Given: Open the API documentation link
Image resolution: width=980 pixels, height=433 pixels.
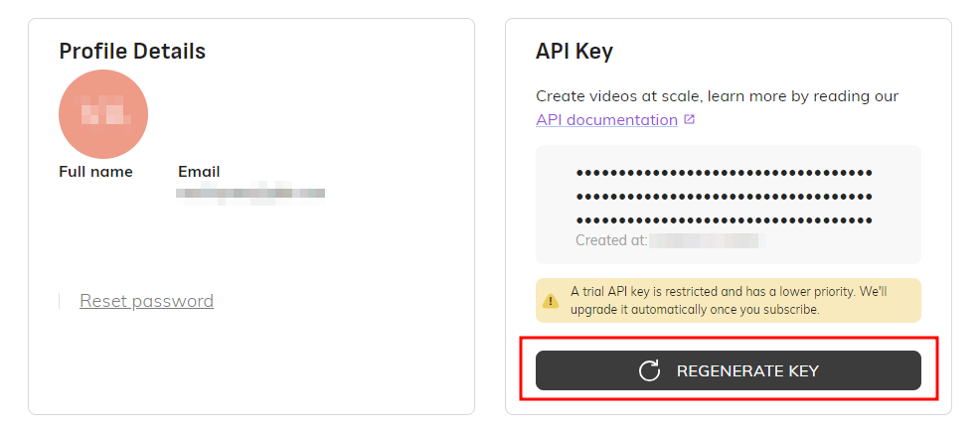Looking at the screenshot, I should [606, 120].
